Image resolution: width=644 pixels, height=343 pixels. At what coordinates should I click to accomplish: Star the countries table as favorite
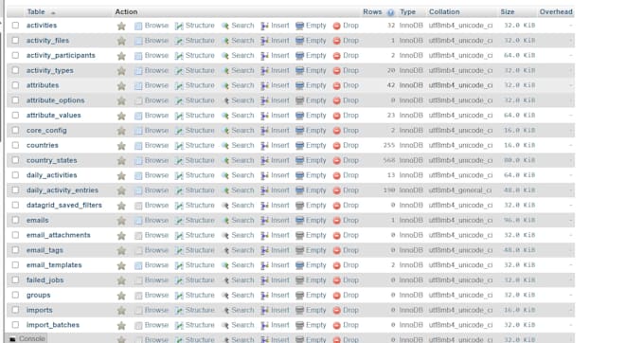[x=121, y=146]
